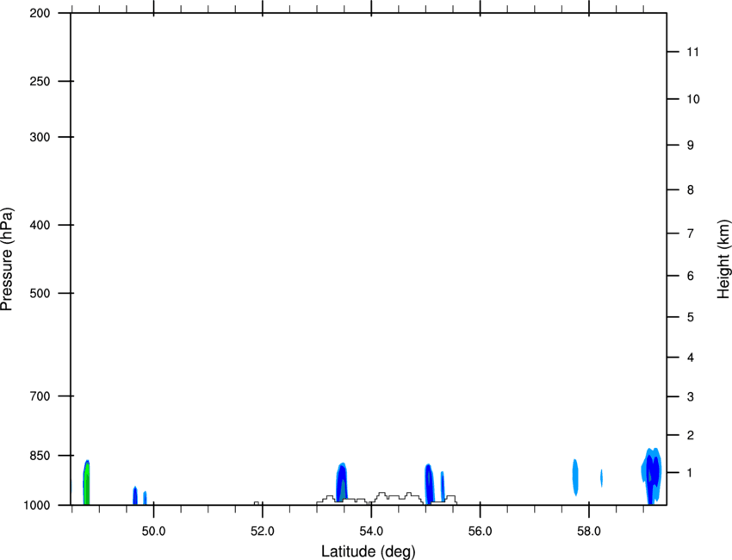Click the blue contour near 53.5 degrees

click(x=342, y=481)
